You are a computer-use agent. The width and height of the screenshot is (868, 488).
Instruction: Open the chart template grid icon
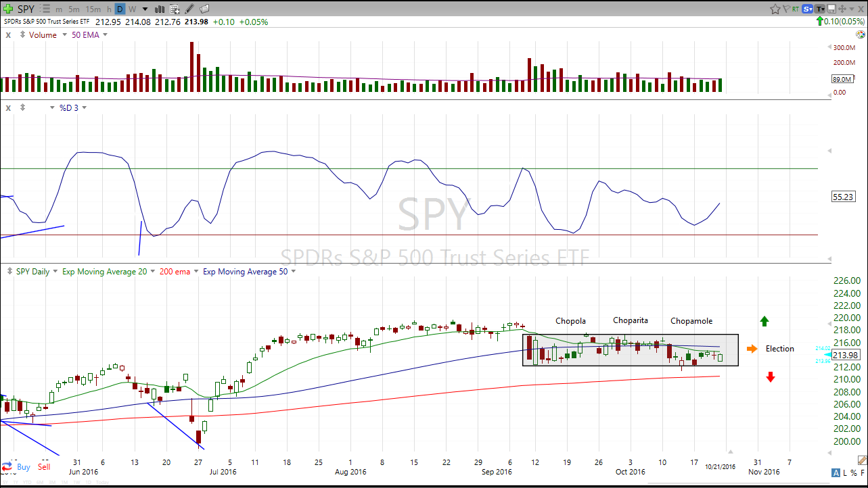point(174,9)
